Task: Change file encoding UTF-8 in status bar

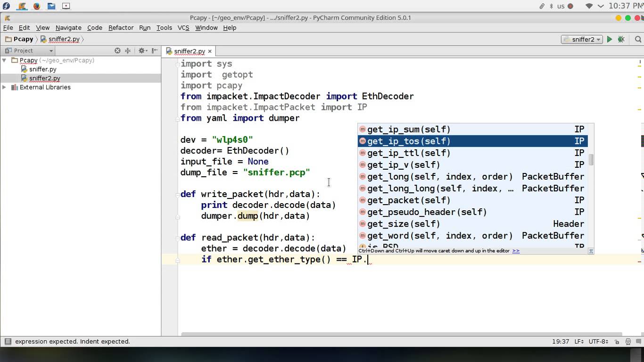Action: (599, 342)
